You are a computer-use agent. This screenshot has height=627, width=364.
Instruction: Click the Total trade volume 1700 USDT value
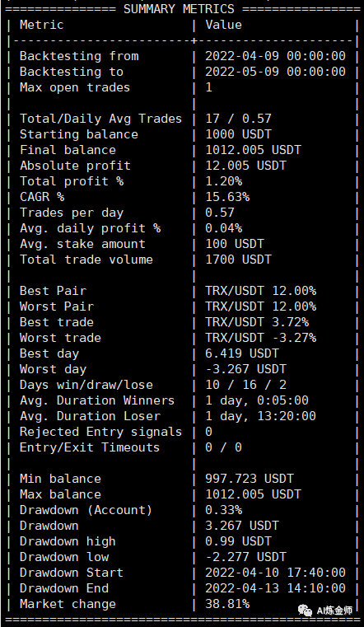(x=238, y=260)
